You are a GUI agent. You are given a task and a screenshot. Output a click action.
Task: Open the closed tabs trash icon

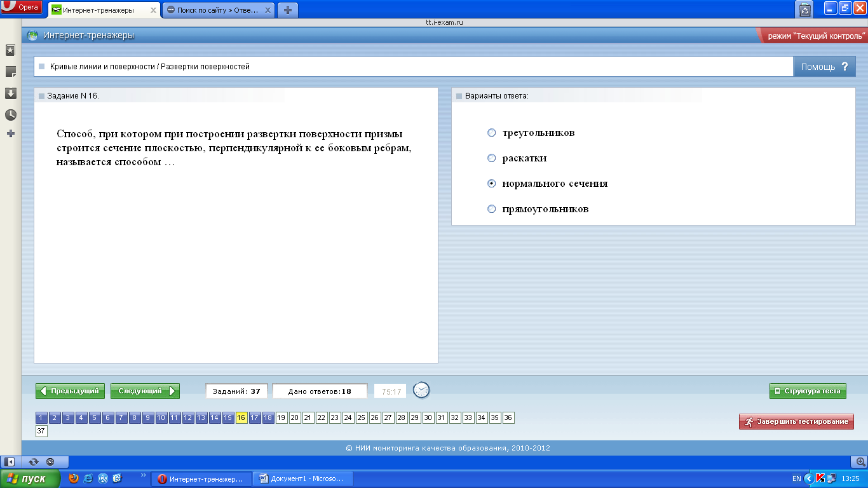coord(805,9)
